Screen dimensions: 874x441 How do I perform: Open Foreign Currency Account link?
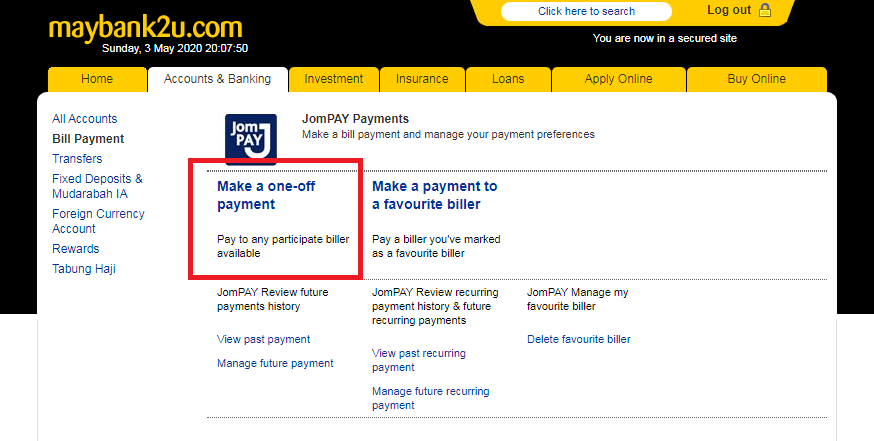click(98, 221)
